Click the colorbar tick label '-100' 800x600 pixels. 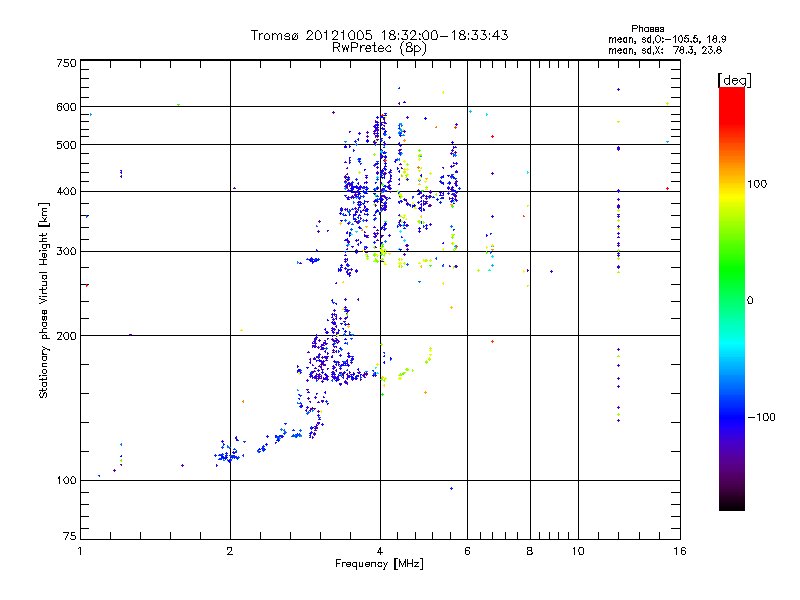click(x=761, y=417)
